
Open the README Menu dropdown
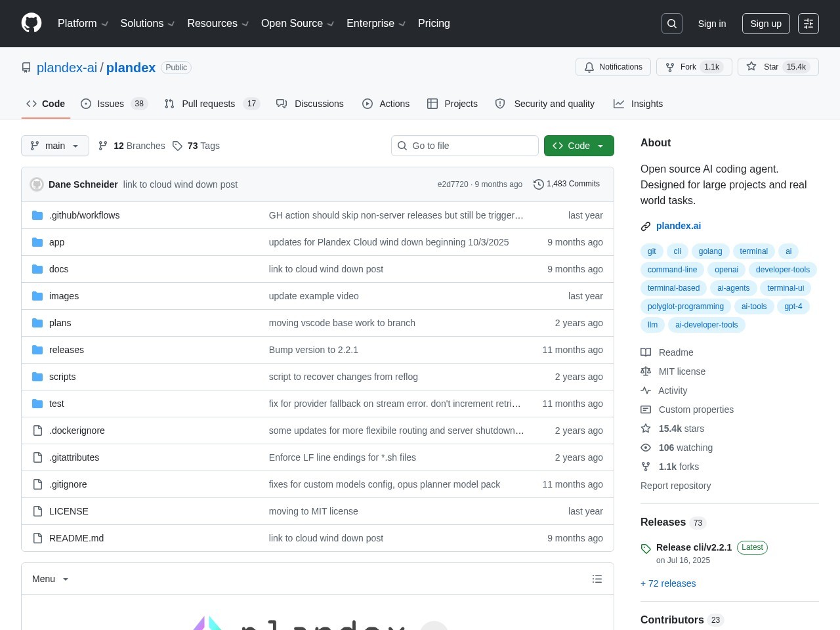[x=51, y=579]
